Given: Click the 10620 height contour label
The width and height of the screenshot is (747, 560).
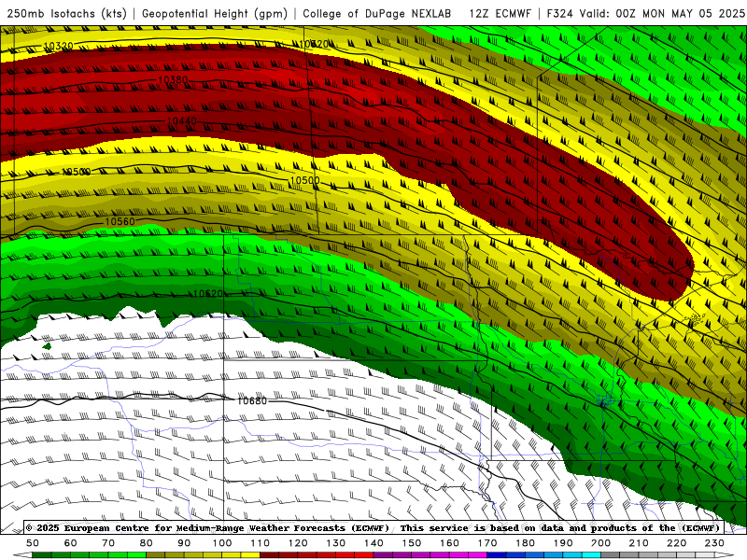Looking at the screenshot, I should [x=208, y=293].
